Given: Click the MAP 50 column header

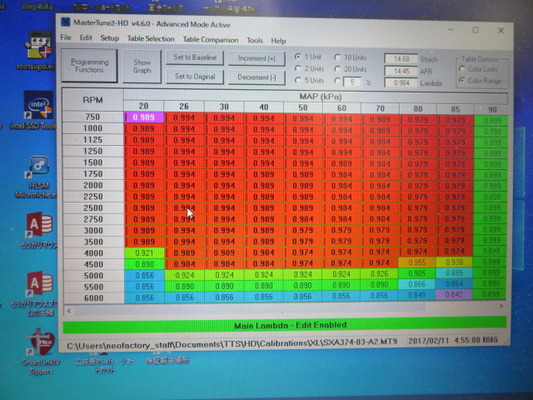Looking at the screenshot, I should tap(303, 108).
